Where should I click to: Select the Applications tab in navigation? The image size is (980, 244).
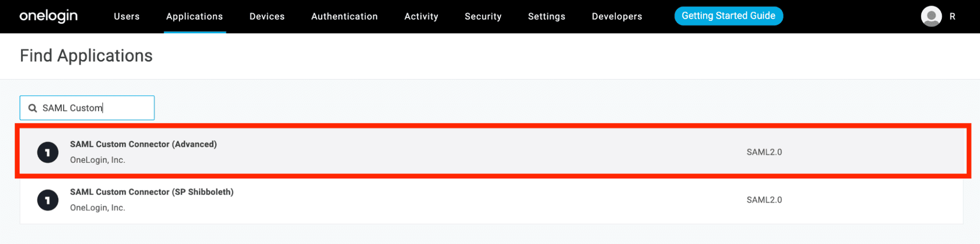[x=194, y=16]
